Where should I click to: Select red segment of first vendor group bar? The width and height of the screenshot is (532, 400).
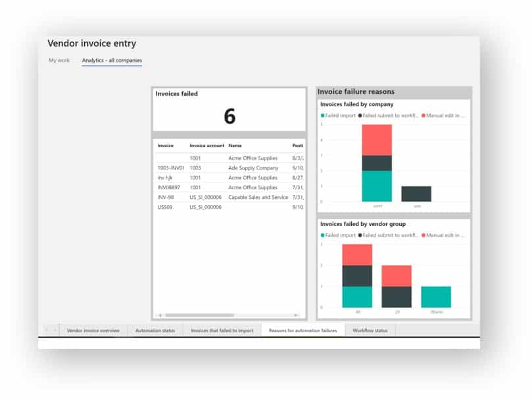pos(357,255)
